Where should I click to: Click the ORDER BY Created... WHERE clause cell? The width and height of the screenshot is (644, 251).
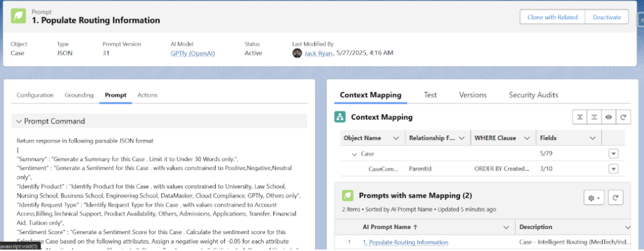pyautogui.click(x=501, y=169)
